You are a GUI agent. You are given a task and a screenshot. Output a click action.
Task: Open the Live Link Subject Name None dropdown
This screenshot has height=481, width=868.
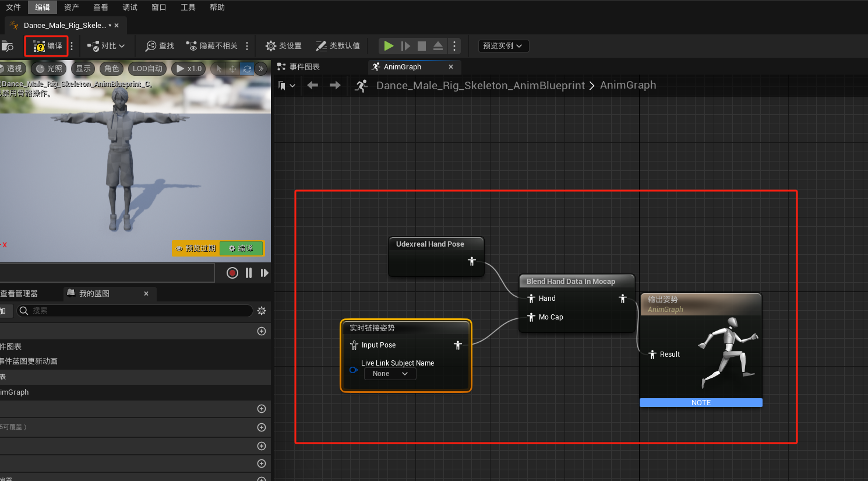(390, 374)
